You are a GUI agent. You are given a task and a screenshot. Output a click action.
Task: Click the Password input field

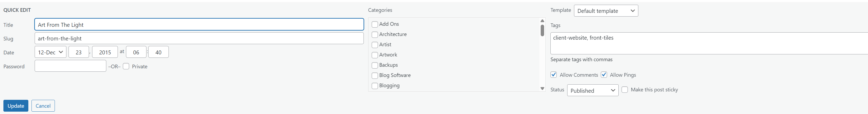point(70,66)
